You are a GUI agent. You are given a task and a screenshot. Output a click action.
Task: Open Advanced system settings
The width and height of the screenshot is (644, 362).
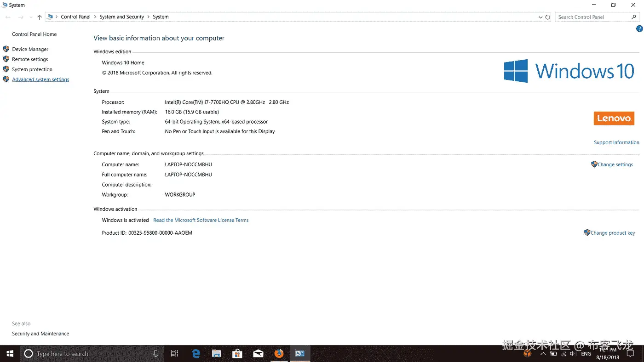pos(40,79)
